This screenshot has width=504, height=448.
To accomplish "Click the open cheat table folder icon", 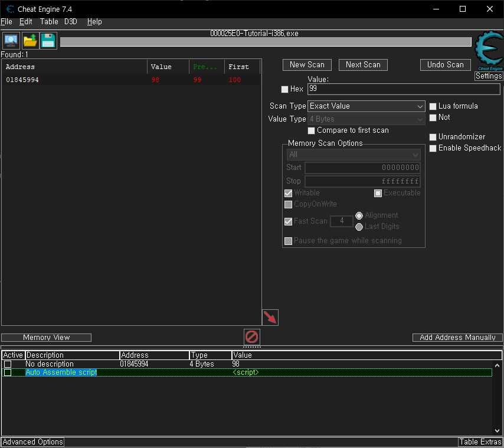I will (30, 41).
